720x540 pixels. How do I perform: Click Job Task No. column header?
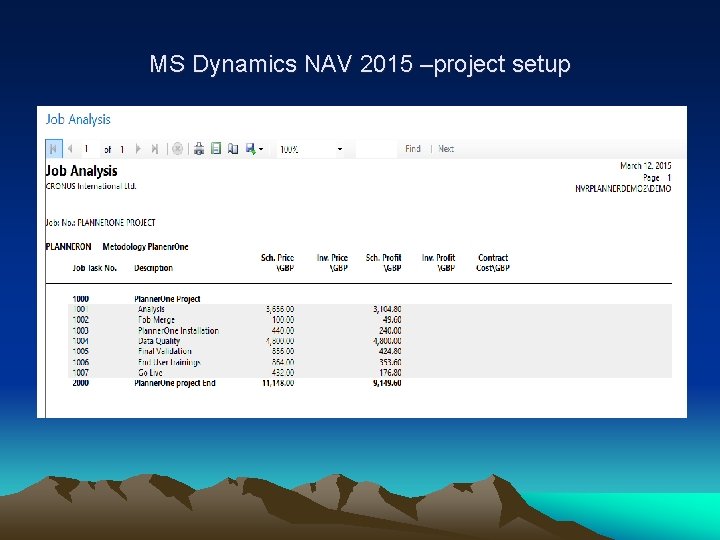click(x=95, y=268)
